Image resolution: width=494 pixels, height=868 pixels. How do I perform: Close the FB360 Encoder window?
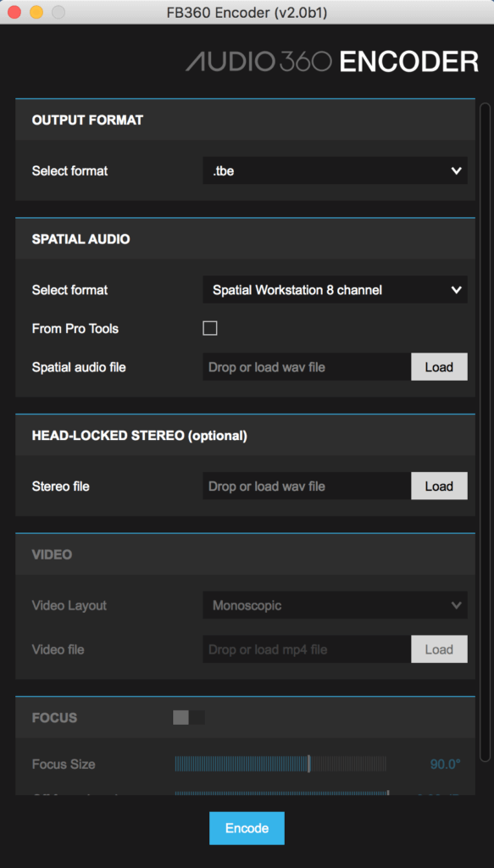coord(14,12)
